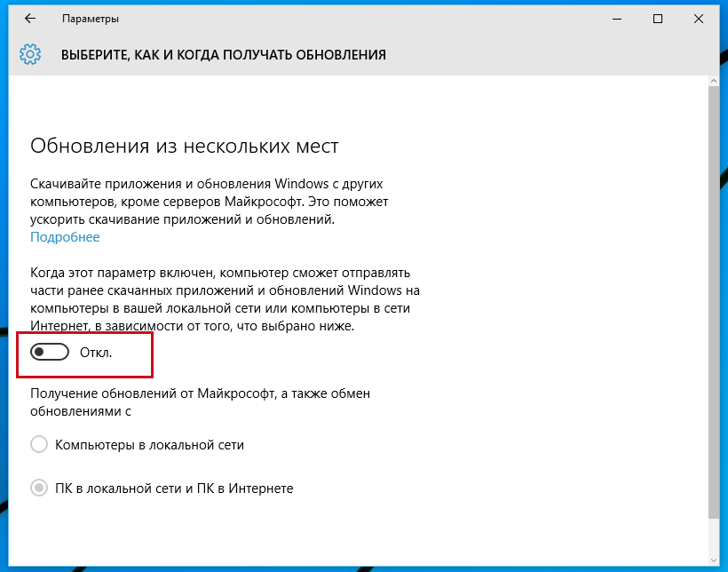This screenshot has height=572, width=728.
Task: Click header ВЫБЕРИТЕ, КАК И КОГДА ПОЛУЧАТЬ ОБНОВЛЕНИЯ
Action: (x=224, y=55)
